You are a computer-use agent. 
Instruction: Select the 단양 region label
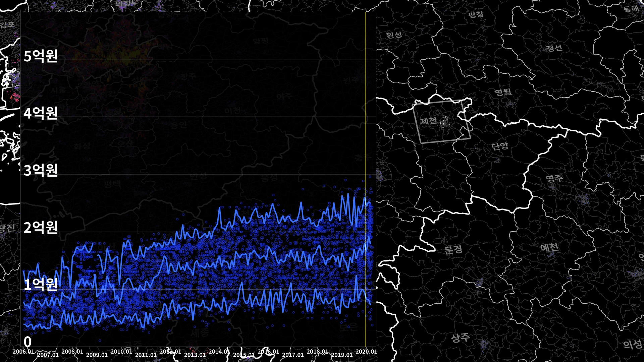pyautogui.click(x=500, y=146)
